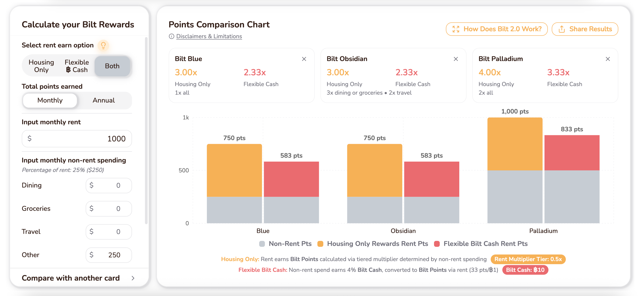The height and width of the screenshot is (296, 644).
Task: Click '3x dining or groceries • 2x travel' text
Action: (369, 93)
